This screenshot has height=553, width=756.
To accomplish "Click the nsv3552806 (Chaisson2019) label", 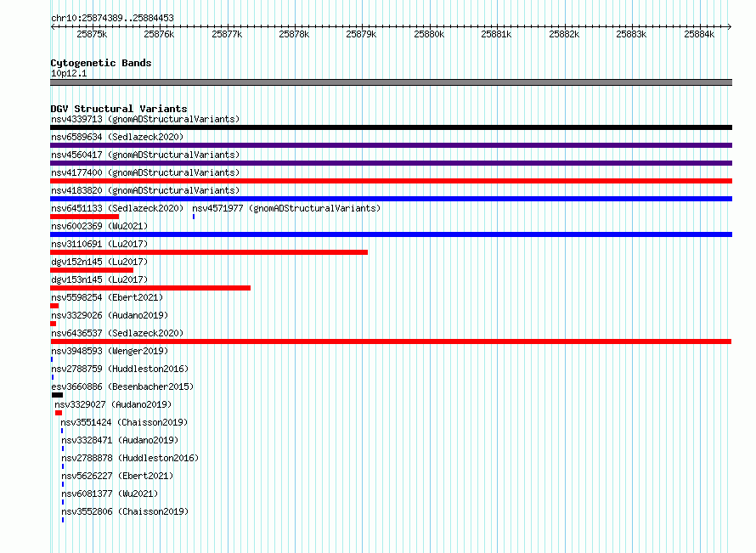I will pyautogui.click(x=125, y=511).
